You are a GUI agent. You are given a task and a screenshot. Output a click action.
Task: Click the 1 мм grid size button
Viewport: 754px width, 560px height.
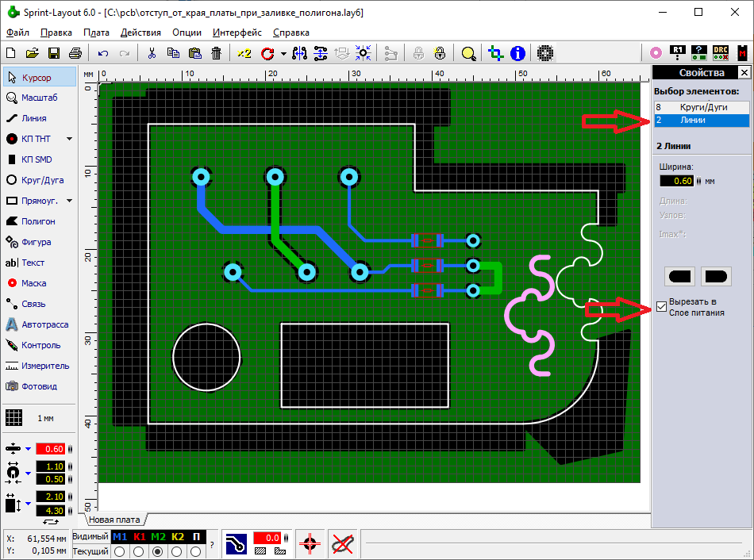pyautogui.click(x=45, y=417)
